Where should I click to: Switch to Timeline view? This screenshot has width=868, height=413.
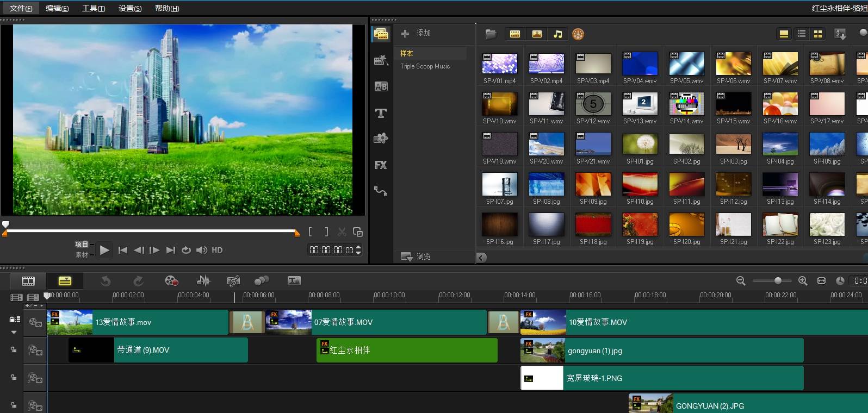click(65, 281)
